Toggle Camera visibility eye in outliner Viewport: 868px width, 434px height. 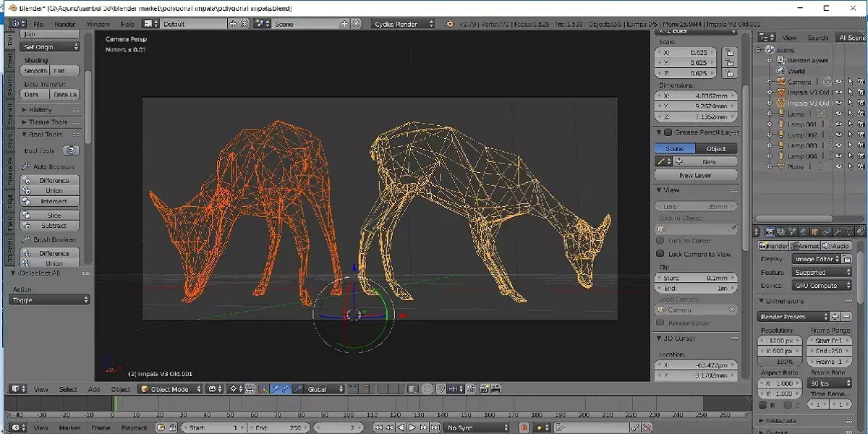pyautogui.click(x=839, y=82)
